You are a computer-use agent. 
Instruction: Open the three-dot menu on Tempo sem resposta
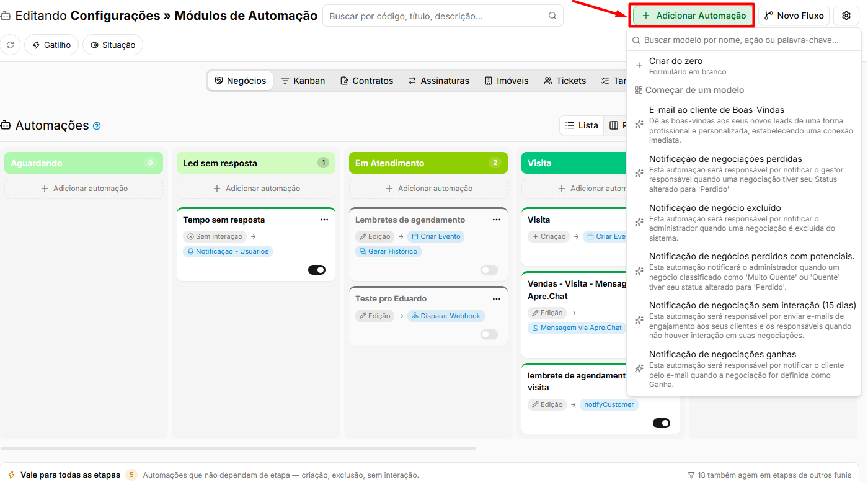[x=324, y=220]
